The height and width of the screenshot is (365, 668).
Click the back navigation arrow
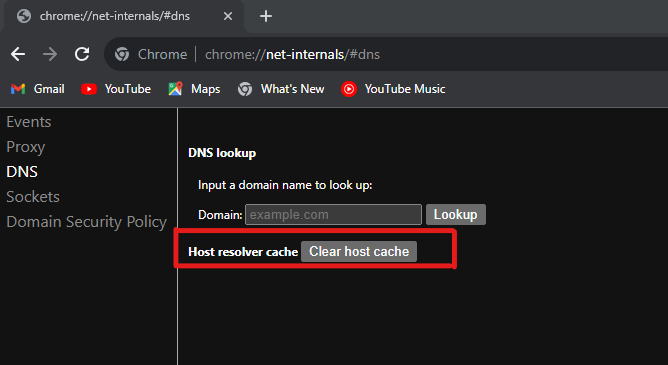coord(18,54)
